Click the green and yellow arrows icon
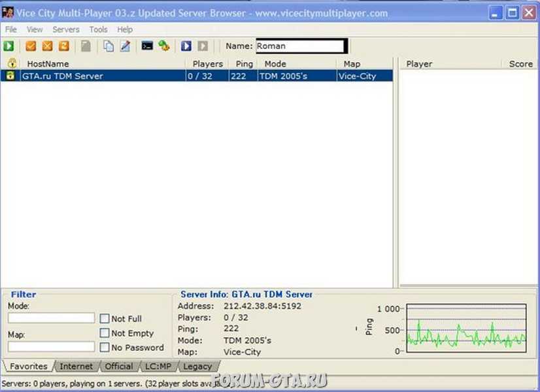The height and width of the screenshot is (392, 540). click(164, 46)
